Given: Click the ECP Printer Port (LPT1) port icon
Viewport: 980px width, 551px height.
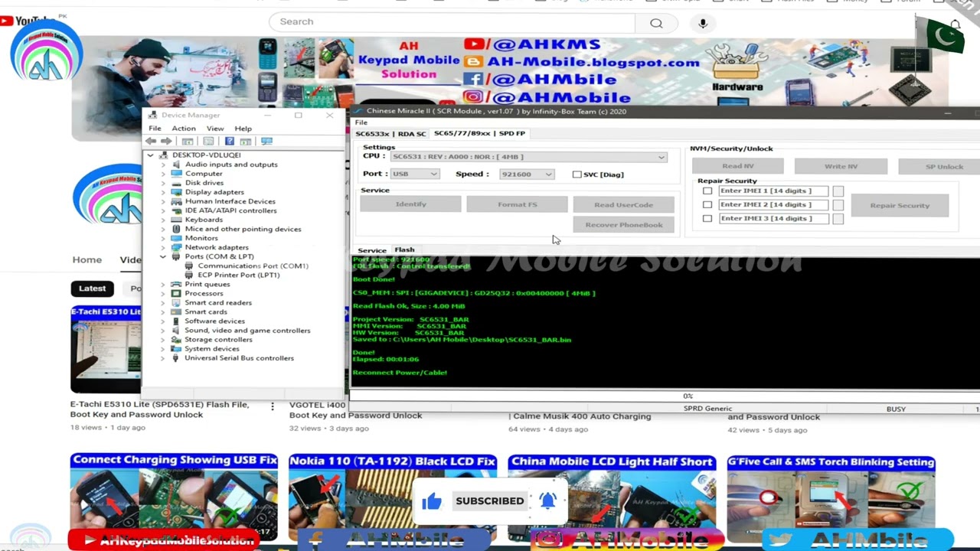Looking at the screenshot, I should (189, 275).
